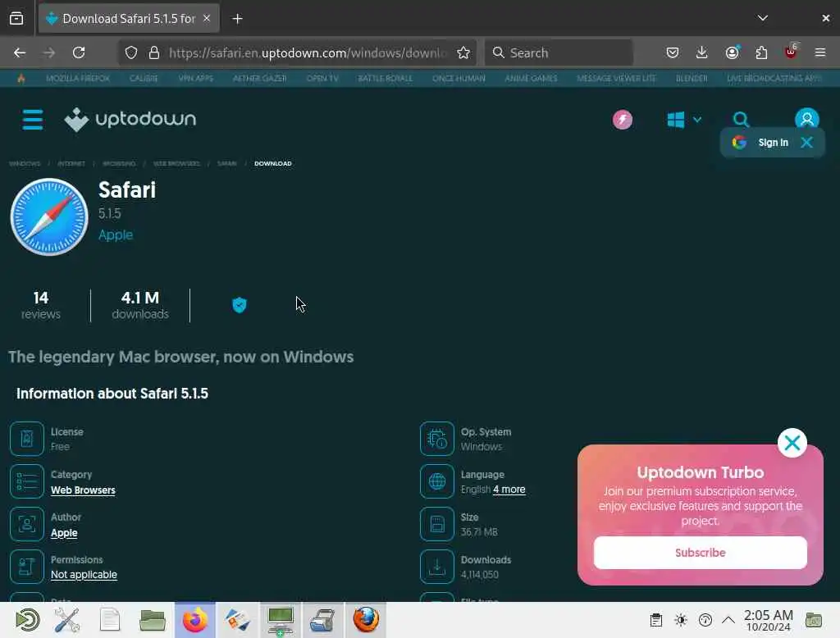Click the Permissions icon
The width and height of the screenshot is (840, 638).
point(27,567)
